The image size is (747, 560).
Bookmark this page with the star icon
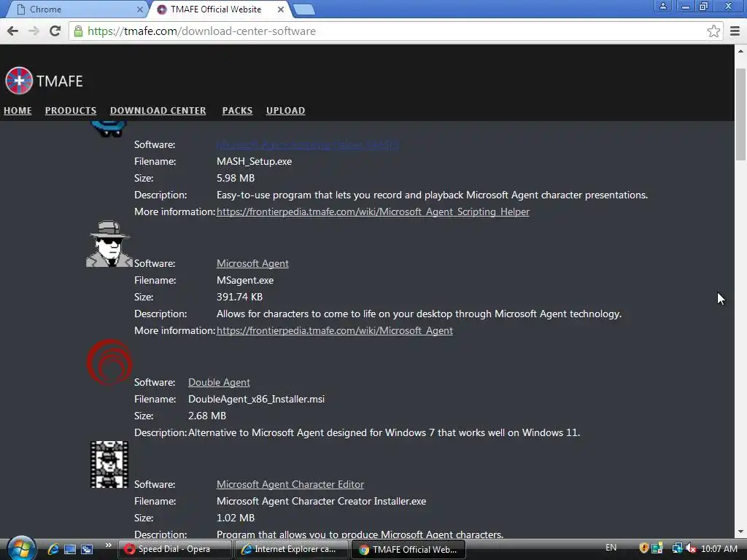713,31
